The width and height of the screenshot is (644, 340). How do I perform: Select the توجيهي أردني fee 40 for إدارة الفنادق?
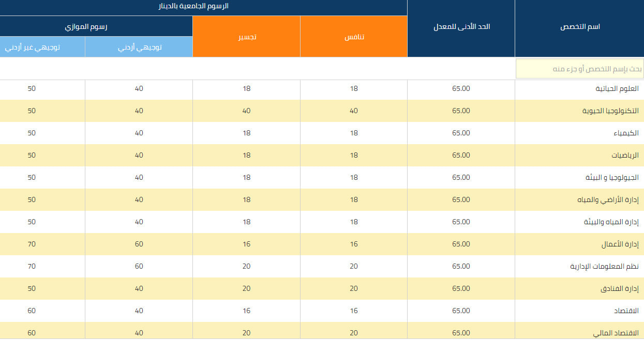[x=139, y=288]
